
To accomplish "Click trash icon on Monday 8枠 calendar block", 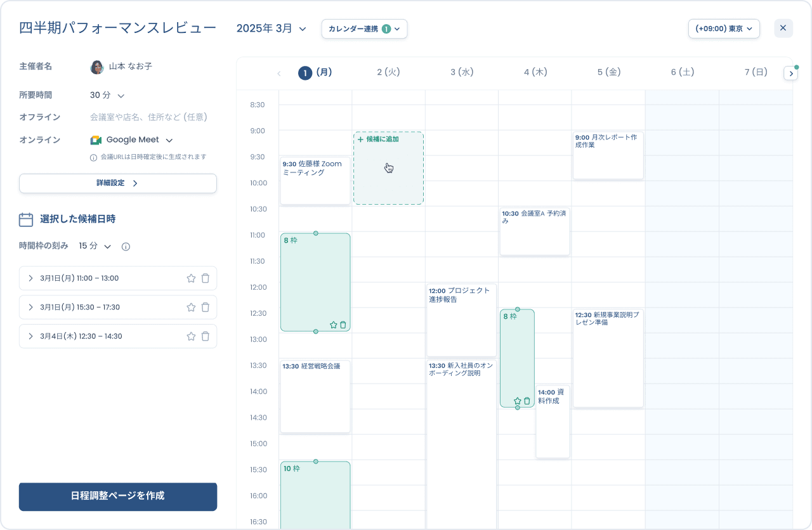I will coord(343,325).
